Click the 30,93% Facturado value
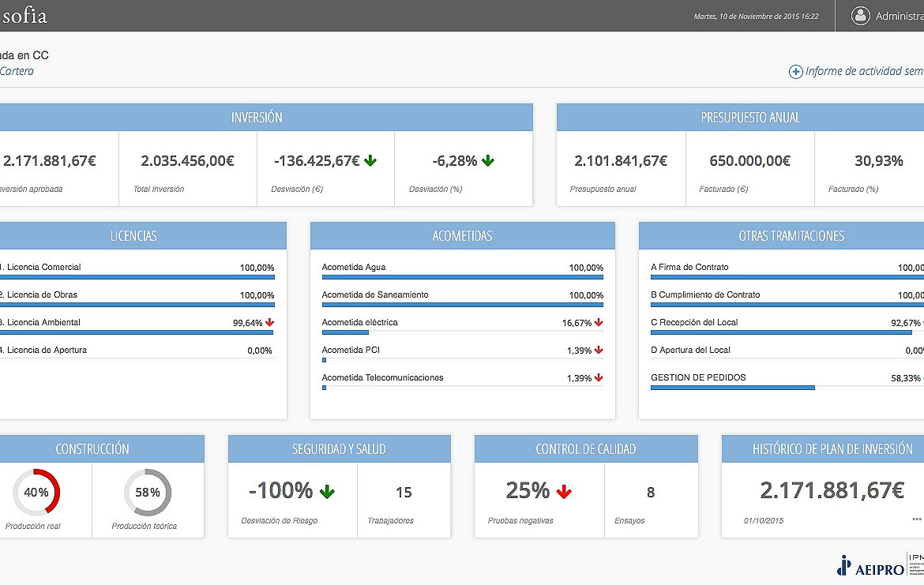924x585 pixels. click(x=879, y=161)
